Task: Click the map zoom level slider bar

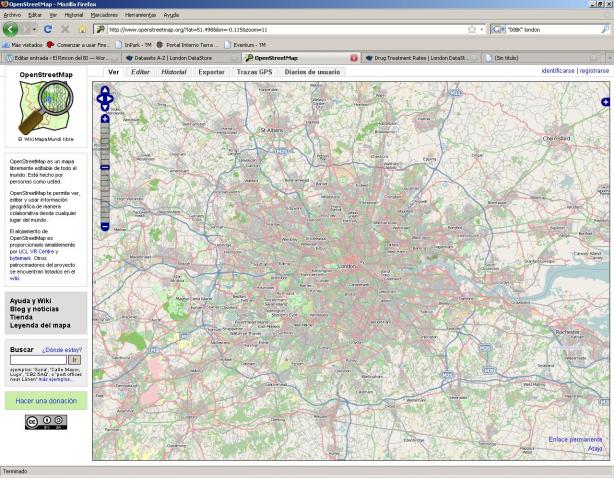Action: point(105,172)
